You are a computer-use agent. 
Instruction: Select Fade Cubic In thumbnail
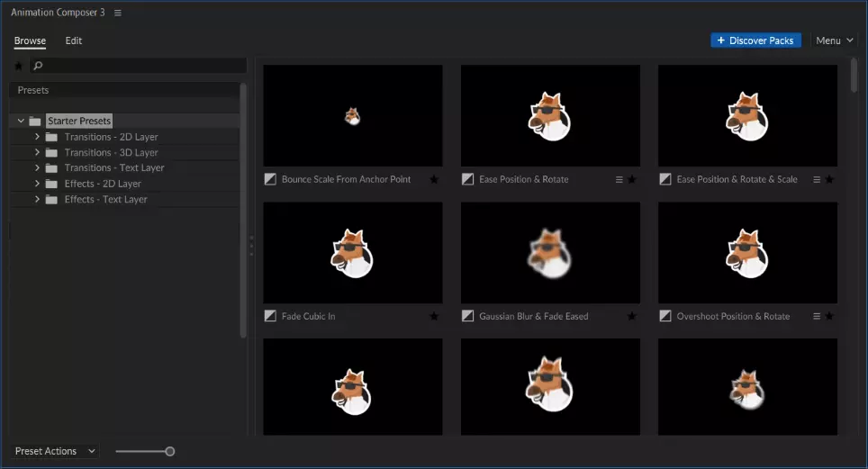[353, 252]
